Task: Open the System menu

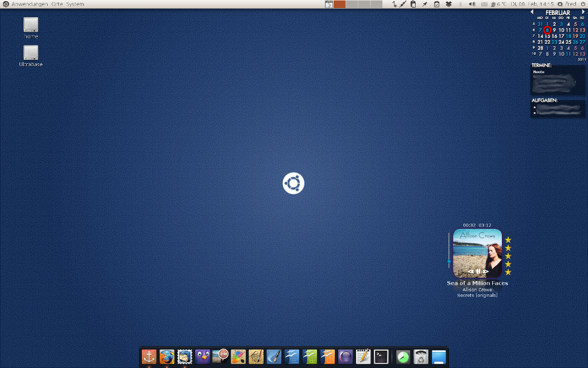Action: [75, 4]
